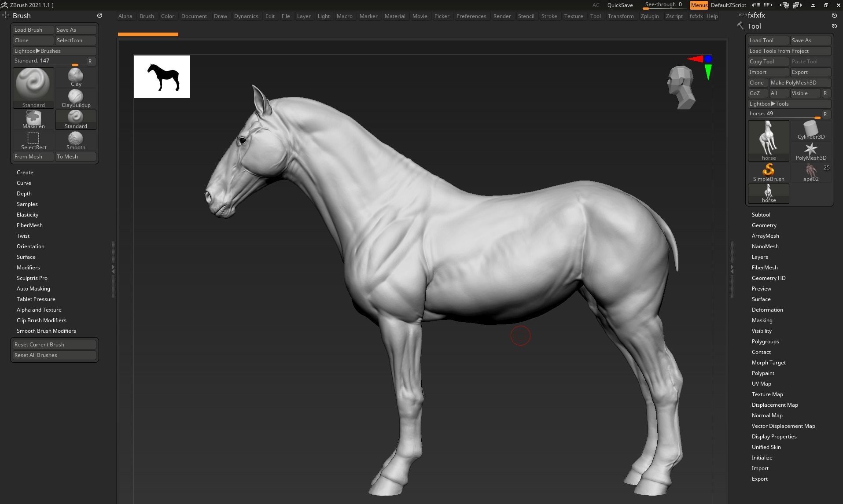This screenshot has width=843, height=504.
Task: Select the ape02 tool
Action: 810,171
